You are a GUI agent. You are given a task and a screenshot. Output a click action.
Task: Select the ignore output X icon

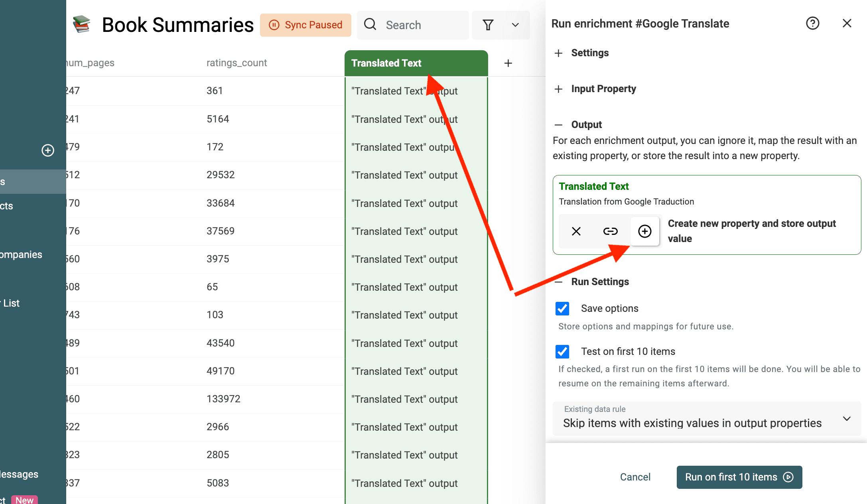(576, 231)
